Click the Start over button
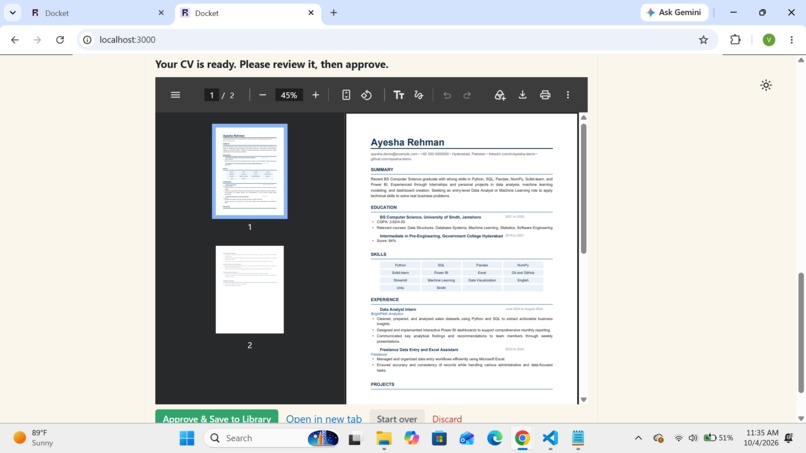Viewport: 806px width, 453px height. tap(397, 418)
